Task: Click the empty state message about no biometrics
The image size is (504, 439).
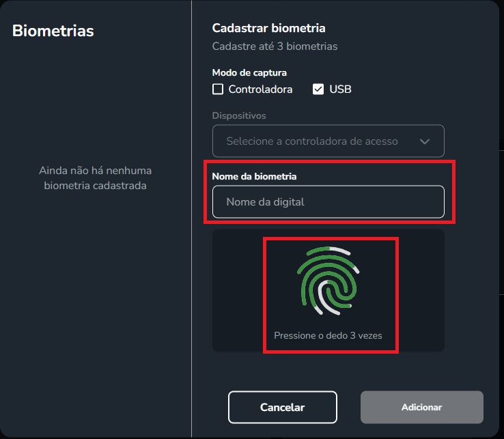Action: coord(95,178)
